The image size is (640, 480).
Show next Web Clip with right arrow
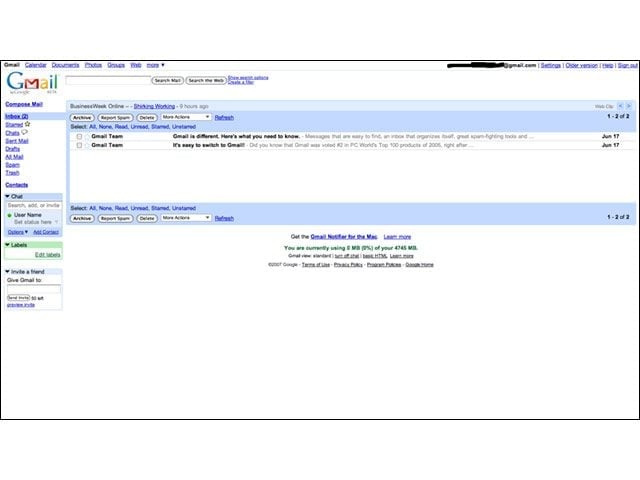pyautogui.click(x=629, y=106)
